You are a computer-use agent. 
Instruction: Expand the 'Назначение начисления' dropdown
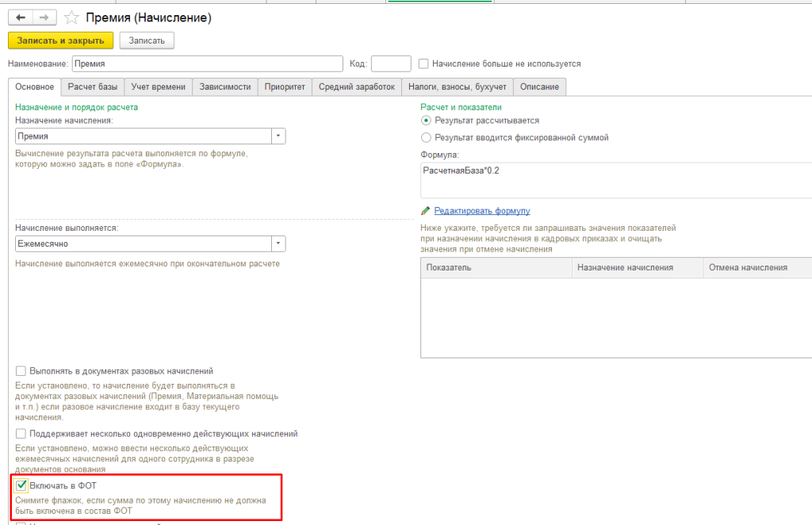278,136
